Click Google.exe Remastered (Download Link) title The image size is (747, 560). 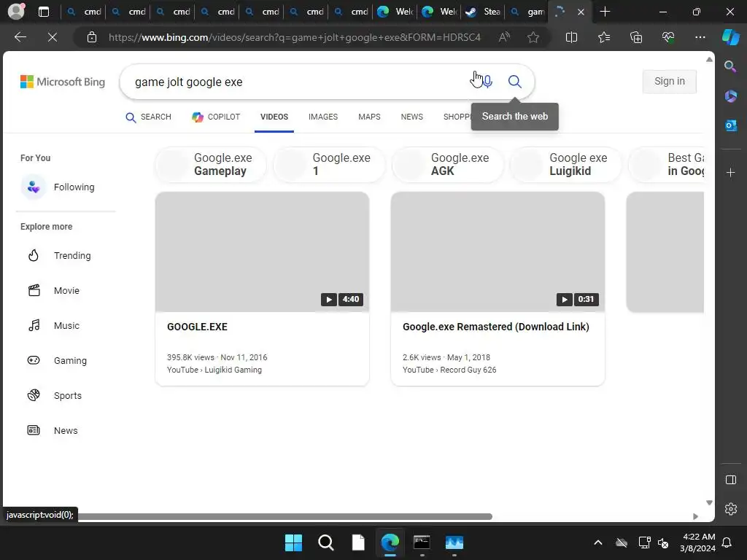[x=496, y=327]
